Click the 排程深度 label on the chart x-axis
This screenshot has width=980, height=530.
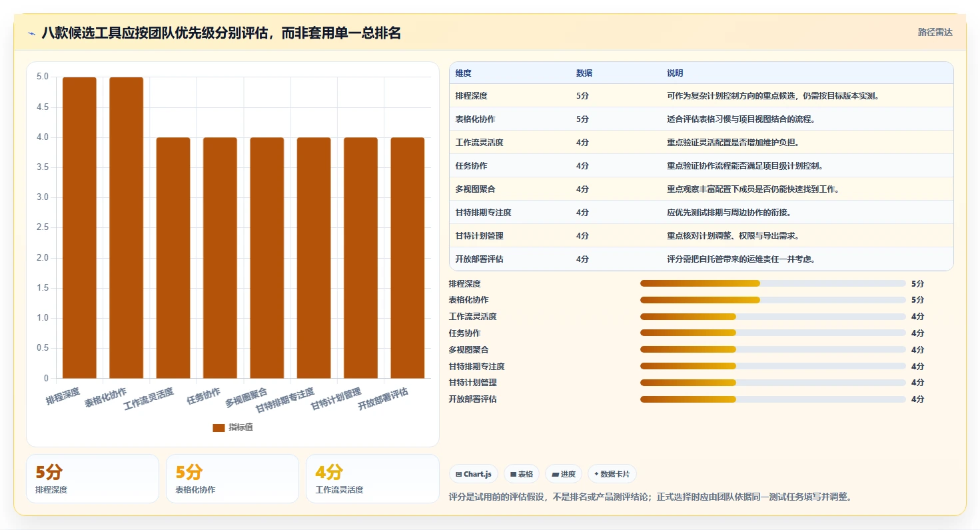pyautogui.click(x=63, y=396)
